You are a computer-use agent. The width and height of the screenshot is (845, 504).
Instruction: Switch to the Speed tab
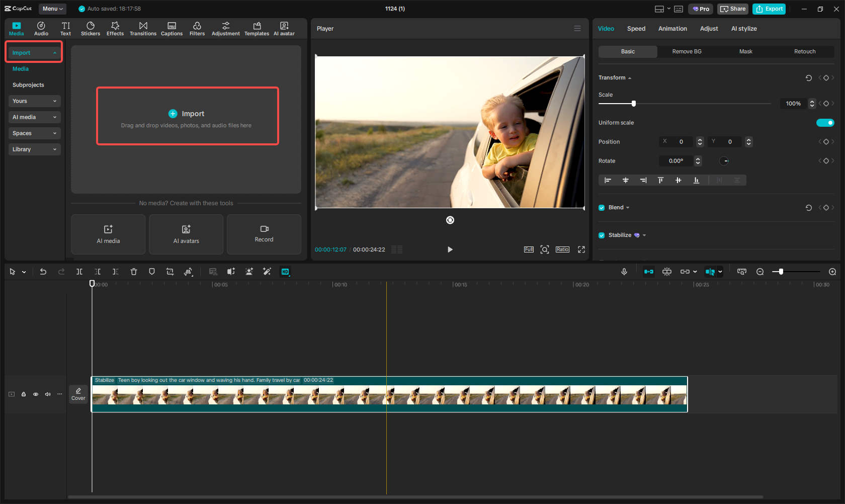(x=636, y=28)
